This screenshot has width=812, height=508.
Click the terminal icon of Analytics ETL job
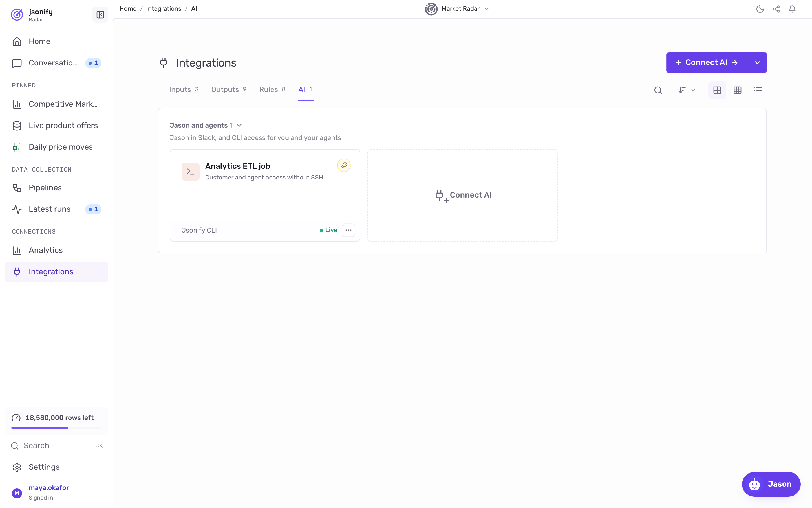coord(191,172)
